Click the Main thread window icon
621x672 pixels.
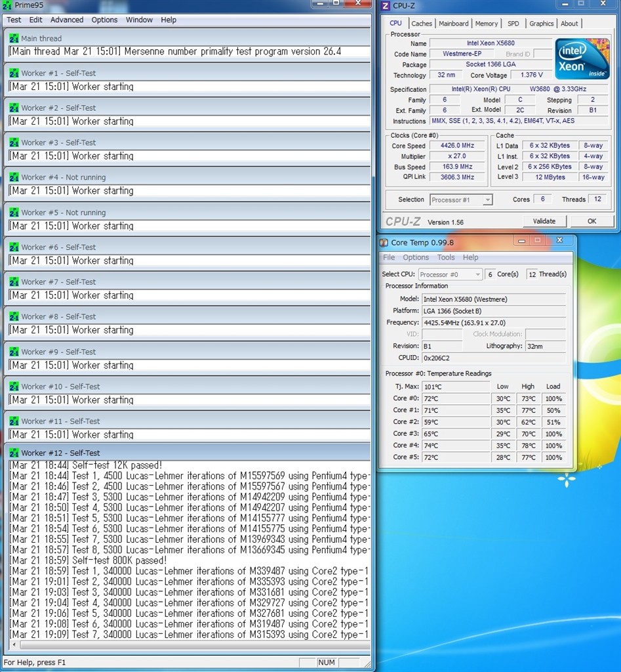pyautogui.click(x=14, y=38)
